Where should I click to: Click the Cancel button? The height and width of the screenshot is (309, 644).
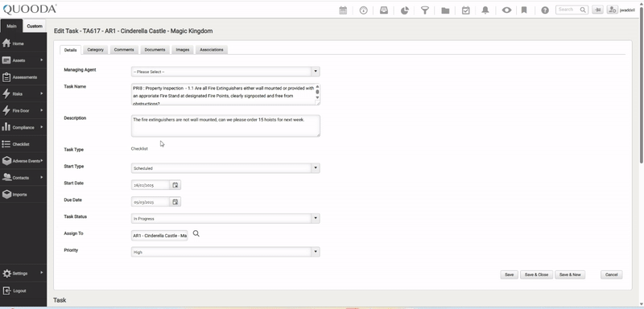[612, 274]
